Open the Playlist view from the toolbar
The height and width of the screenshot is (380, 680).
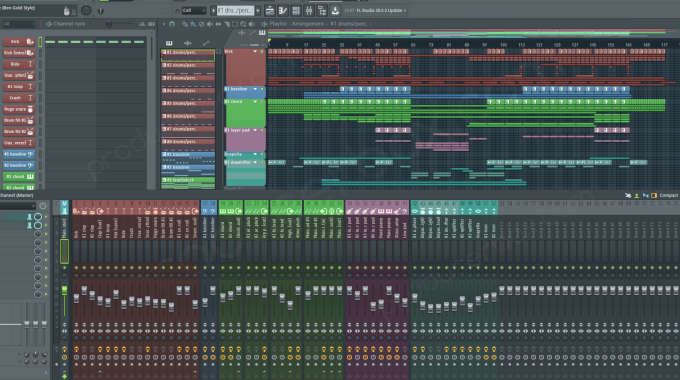tap(270, 10)
